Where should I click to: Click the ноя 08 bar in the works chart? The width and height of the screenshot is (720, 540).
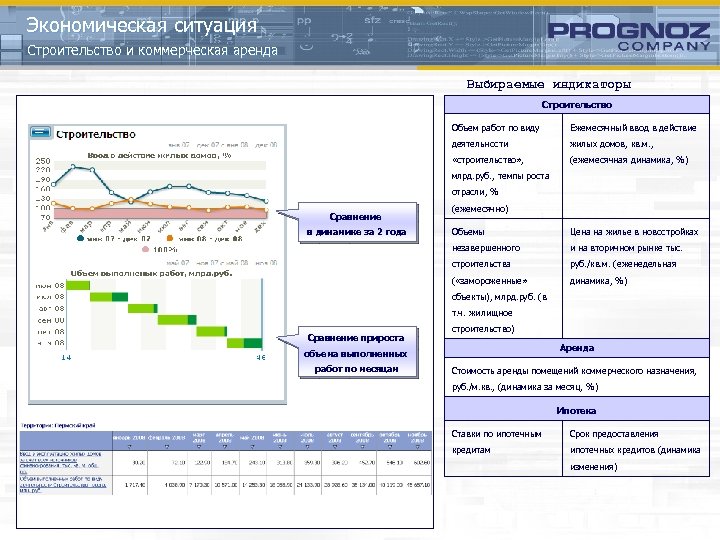coord(244,343)
